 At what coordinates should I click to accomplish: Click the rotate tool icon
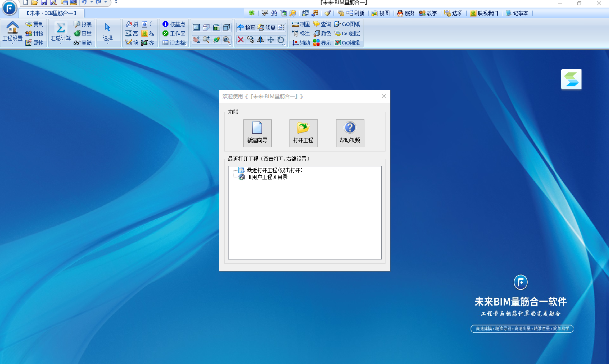tap(281, 39)
